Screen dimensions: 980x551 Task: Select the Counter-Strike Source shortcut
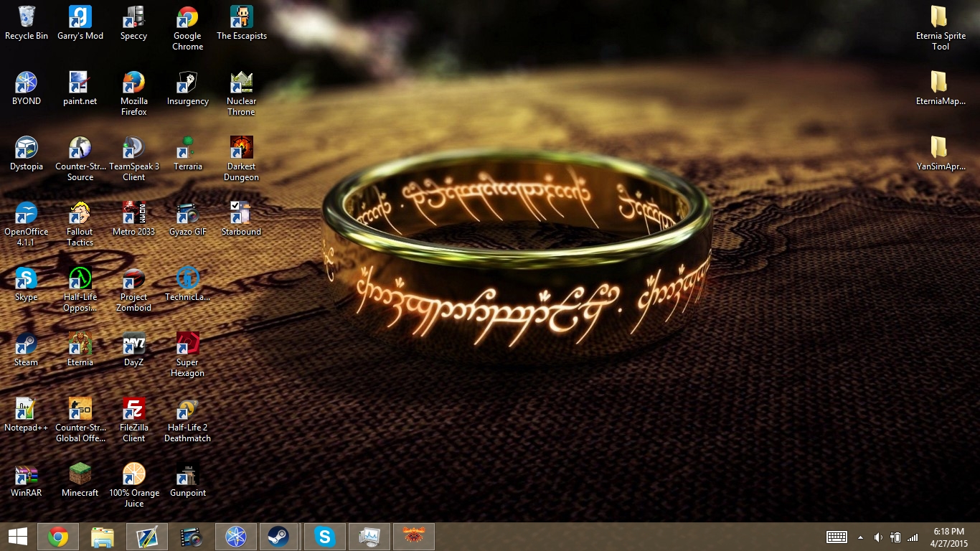click(80, 159)
